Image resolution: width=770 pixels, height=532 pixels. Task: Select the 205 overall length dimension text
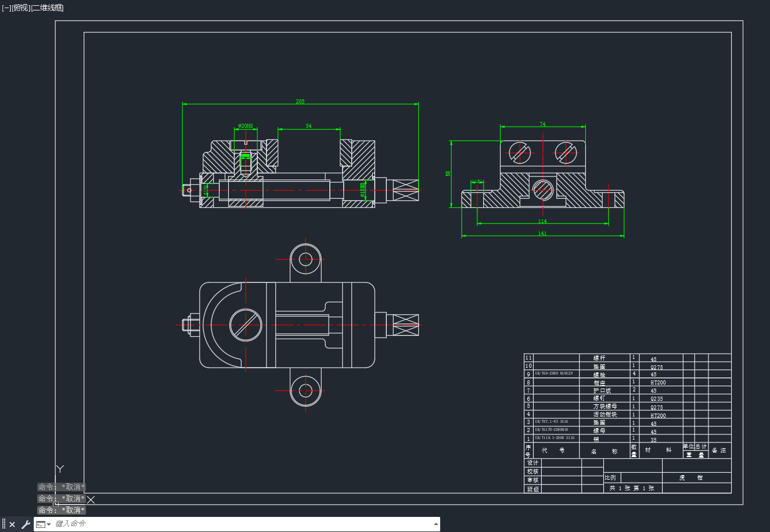300,101
